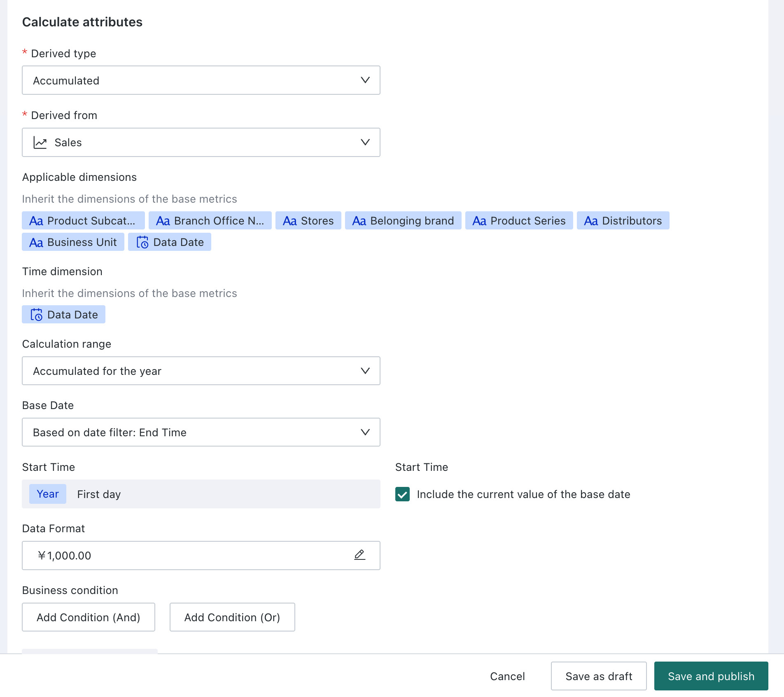Click the calendar icon in Applicable dimensions Data Date
This screenshot has height=697, width=784.
coord(142,242)
